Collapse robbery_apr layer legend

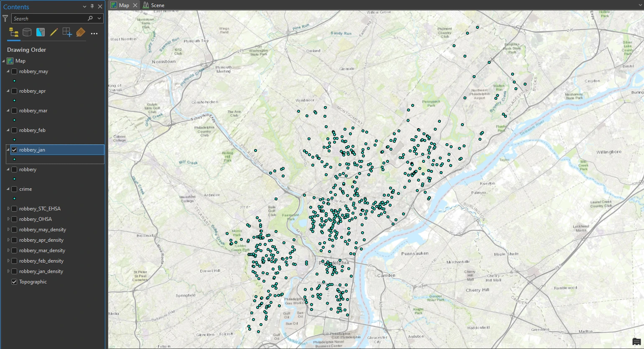[8, 91]
